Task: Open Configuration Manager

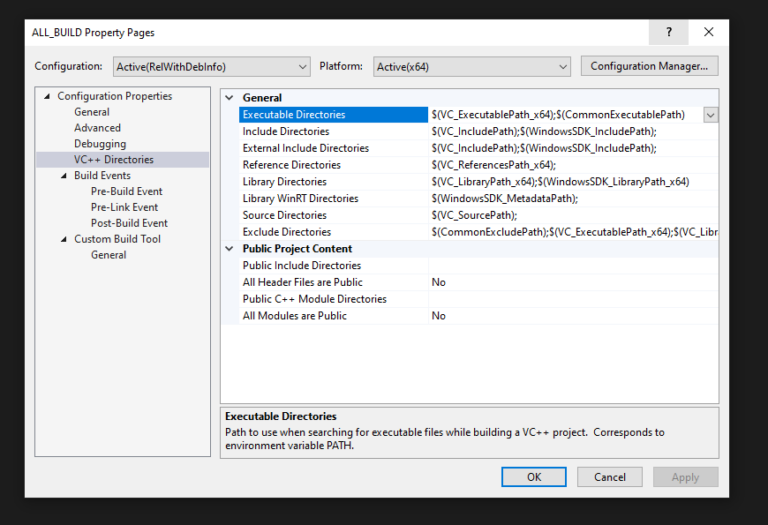Action: click(x=649, y=66)
